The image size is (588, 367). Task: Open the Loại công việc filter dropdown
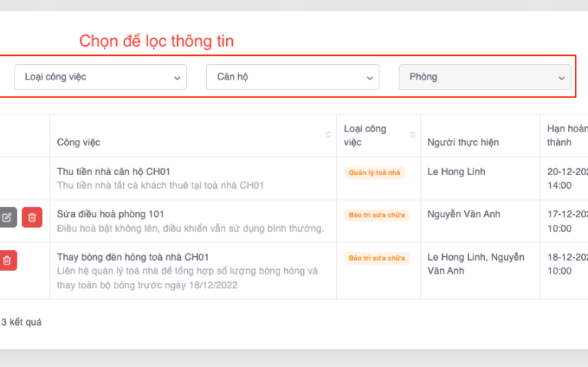point(101,77)
